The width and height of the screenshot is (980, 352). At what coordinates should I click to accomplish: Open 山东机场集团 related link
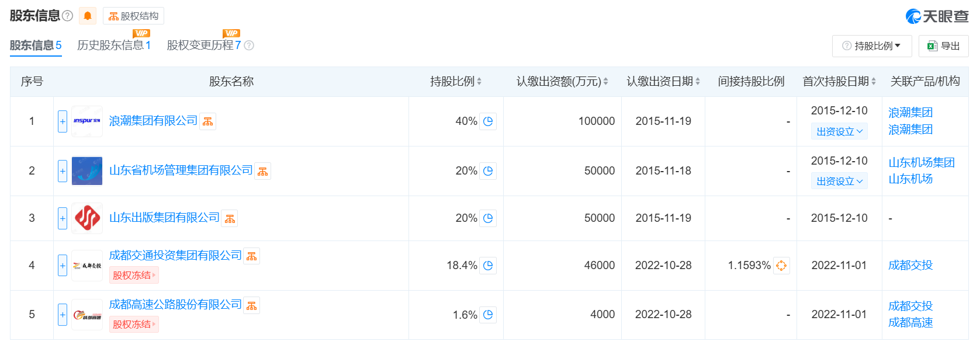point(922,163)
